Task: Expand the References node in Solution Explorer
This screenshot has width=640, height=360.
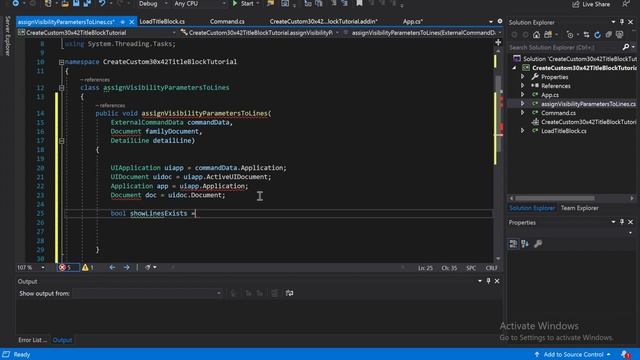Action: tap(522, 86)
